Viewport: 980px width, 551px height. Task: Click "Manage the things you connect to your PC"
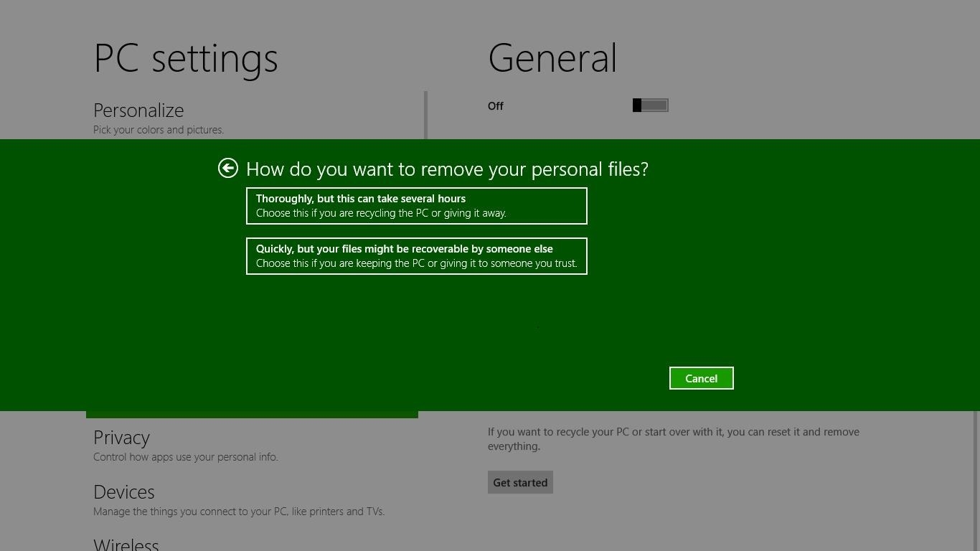[239, 511]
